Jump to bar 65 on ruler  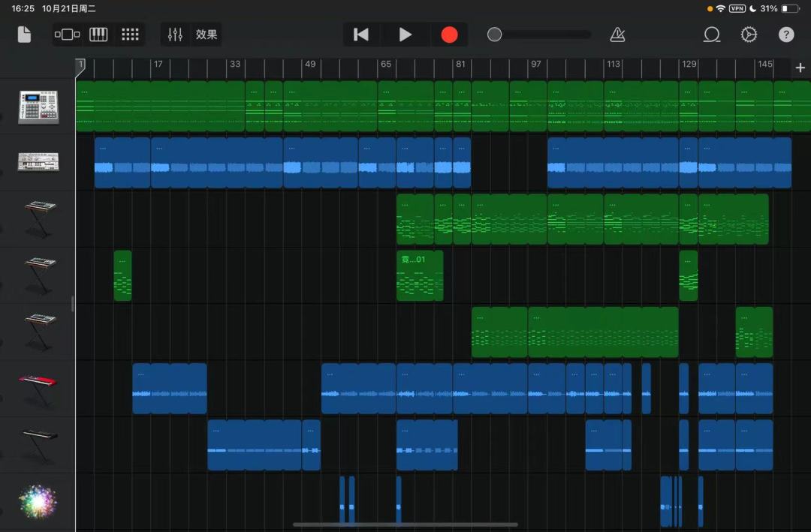(x=386, y=64)
